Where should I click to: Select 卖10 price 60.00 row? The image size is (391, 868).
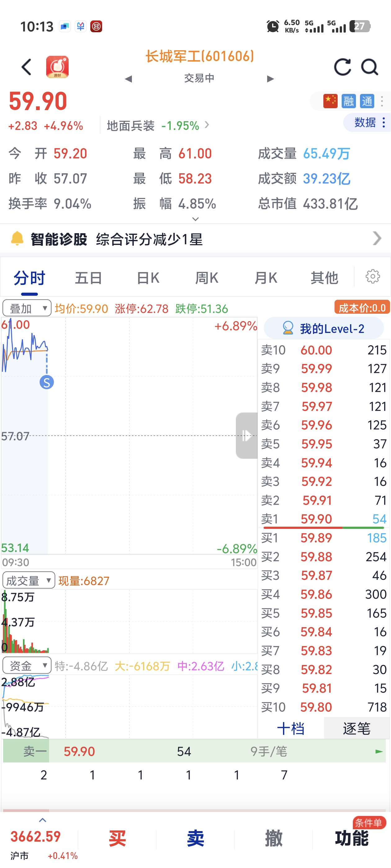pos(324,350)
